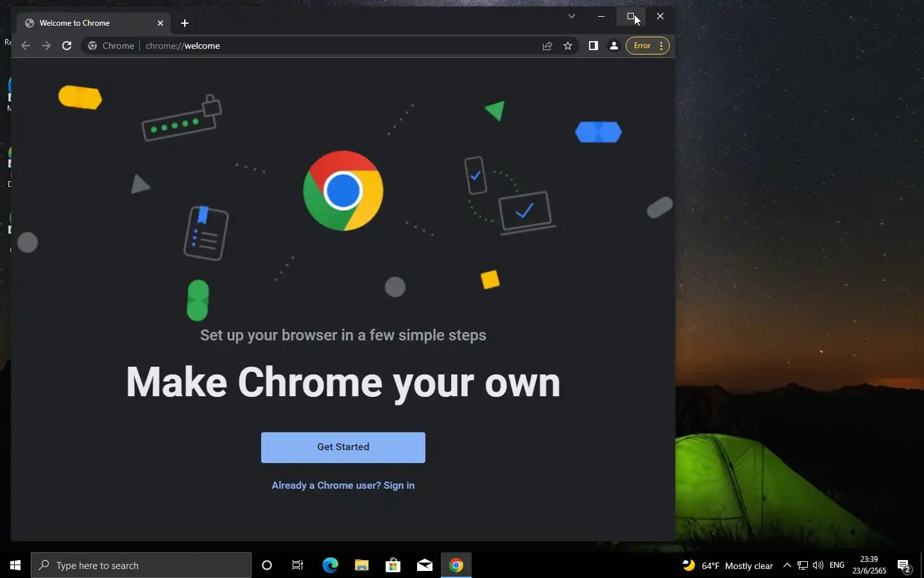The height and width of the screenshot is (578, 924).
Task: Open the Windows Start menu
Action: click(x=15, y=565)
